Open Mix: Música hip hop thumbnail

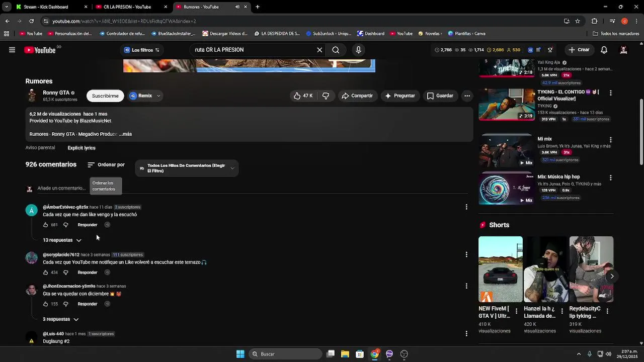tap(507, 189)
